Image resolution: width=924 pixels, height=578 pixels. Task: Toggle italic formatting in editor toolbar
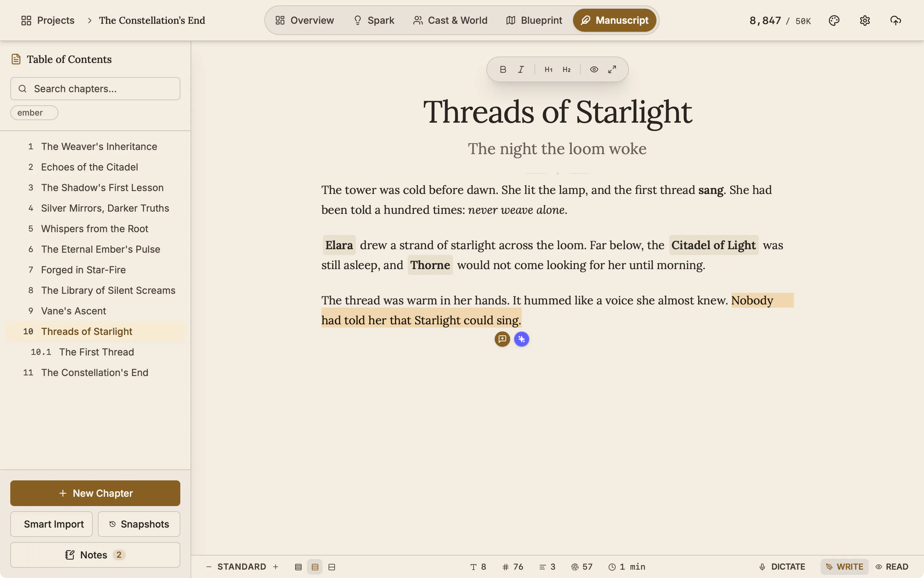click(521, 69)
